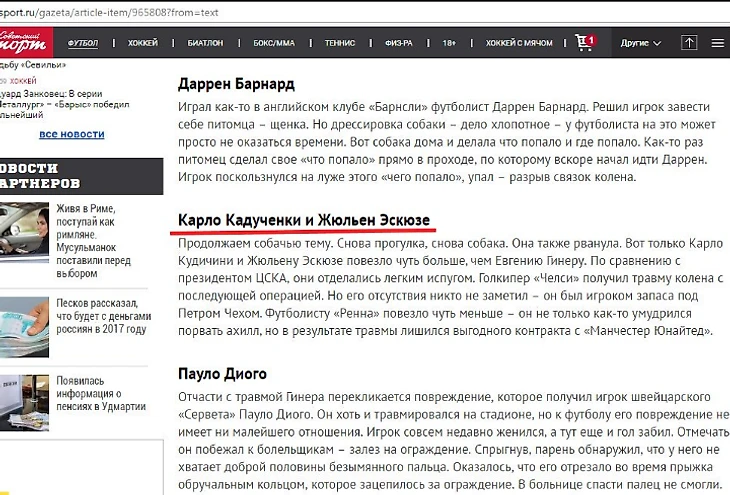Image resolution: width=730 pixels, height=495 pixels.
Task: Click the Пауло Диого heading
Action: (x=222, y=373)
